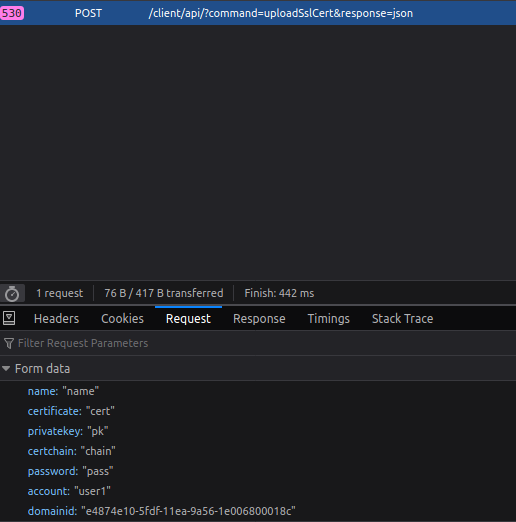Show the Timings tab
Viewport: 516px width, 522px height.
pyautogui.click(x=328, y=319)
